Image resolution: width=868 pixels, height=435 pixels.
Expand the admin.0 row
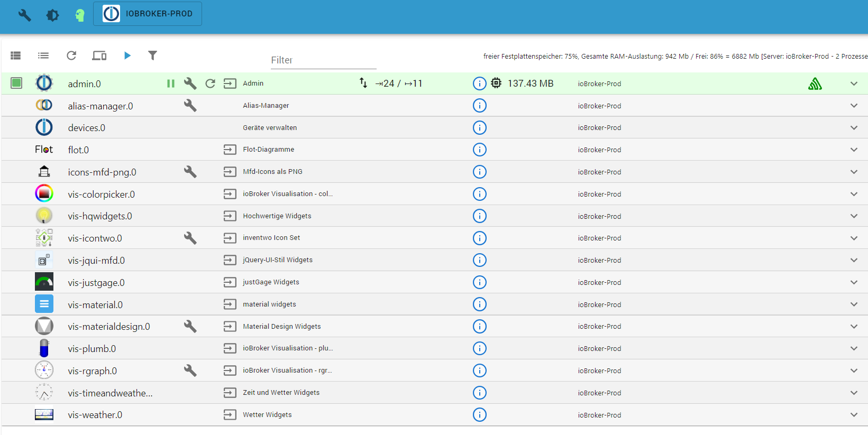pyautogui.click(x=854, y=84)
